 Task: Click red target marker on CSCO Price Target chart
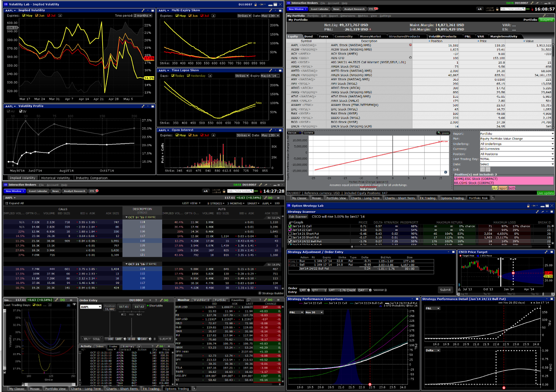[513, 273]
